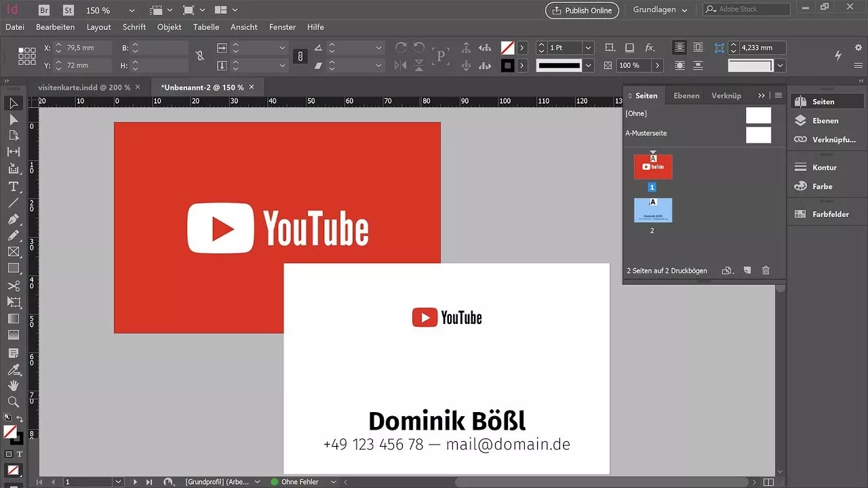Open the Grundlagen workspace dropdown
This screenshot has width=868, height=488.
(660, 9)
